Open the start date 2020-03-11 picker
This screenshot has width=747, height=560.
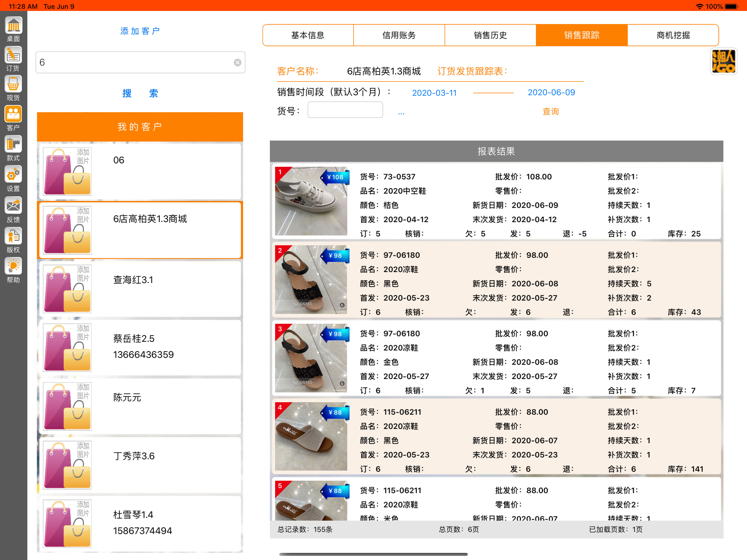434,93
